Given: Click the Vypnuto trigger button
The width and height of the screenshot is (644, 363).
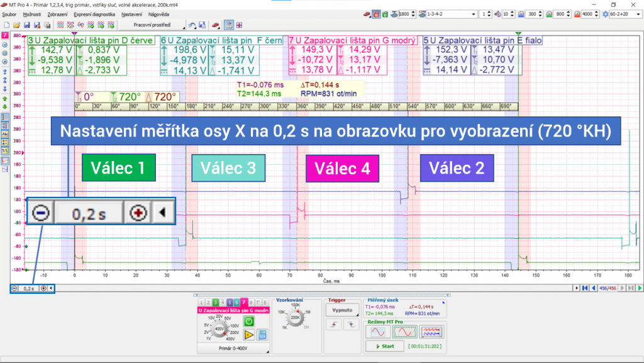Looking at the screenshot, I should (x=340, y=311).
